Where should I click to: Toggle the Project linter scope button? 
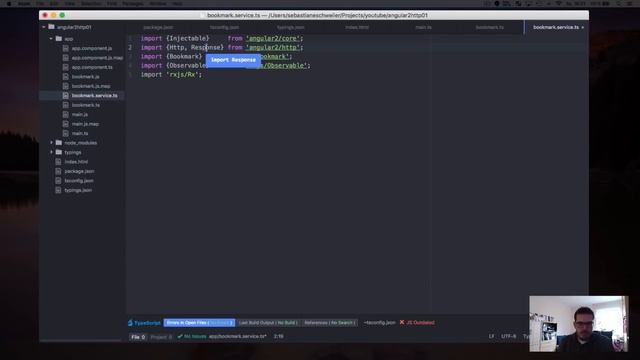161,337
